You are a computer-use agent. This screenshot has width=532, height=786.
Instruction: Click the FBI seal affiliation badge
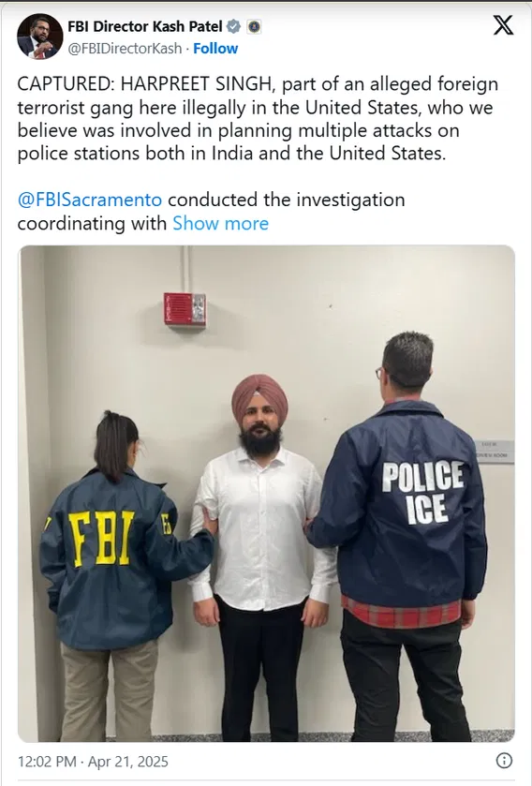(254, 26)
